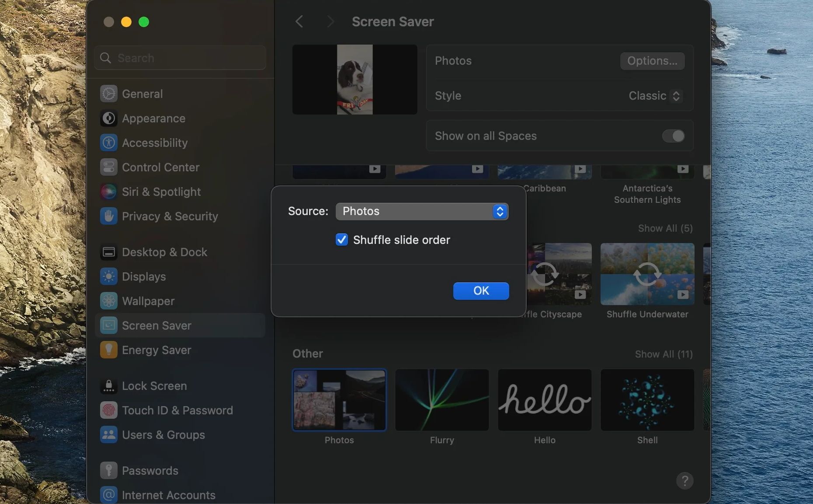Enable Show on all Spaces
Viewport: 813px width, 504px height.
[673, 136]
